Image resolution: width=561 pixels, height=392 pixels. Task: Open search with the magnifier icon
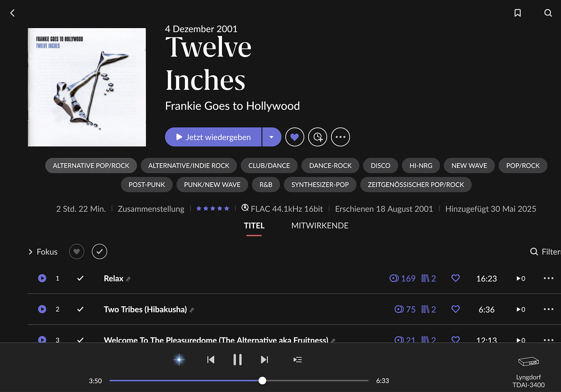(548, 13)
